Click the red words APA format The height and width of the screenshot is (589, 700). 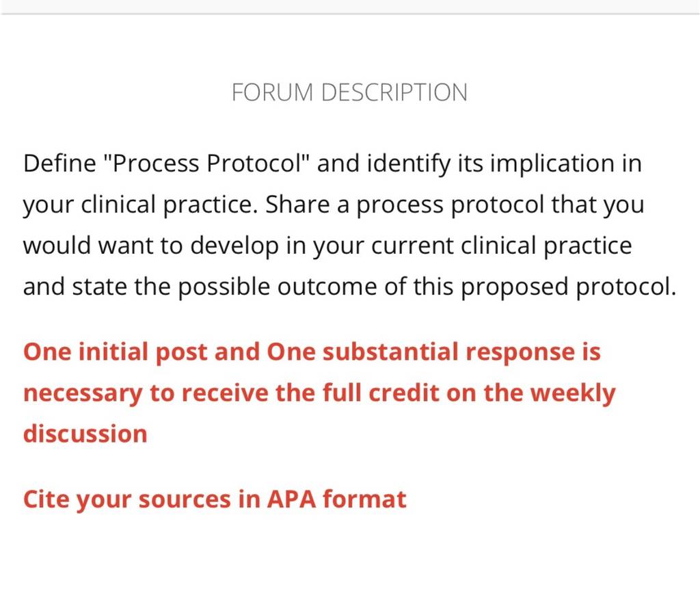point(336,499)
